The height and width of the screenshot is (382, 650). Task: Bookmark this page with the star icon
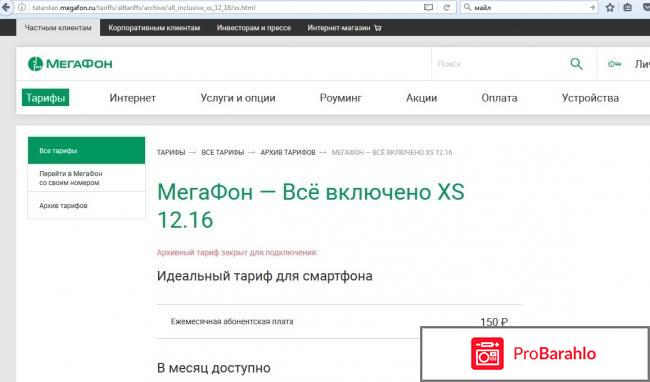click(x=610, y=7)
